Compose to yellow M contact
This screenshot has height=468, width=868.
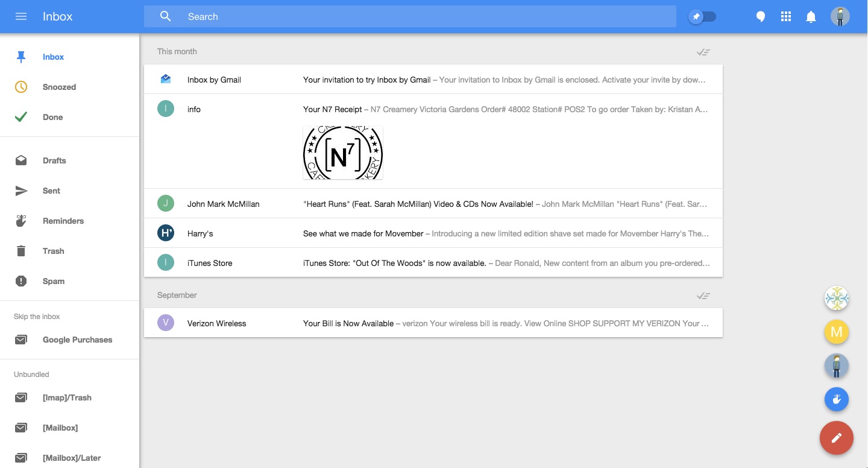click(836, 332)
